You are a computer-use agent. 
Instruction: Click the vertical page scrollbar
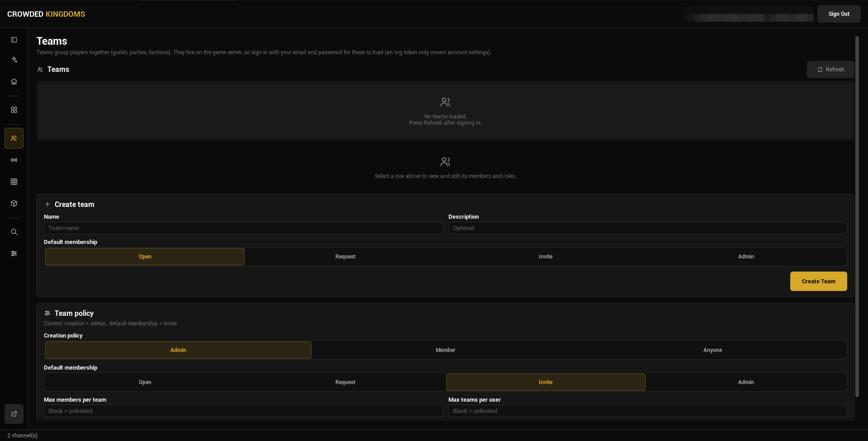point(857,217)
